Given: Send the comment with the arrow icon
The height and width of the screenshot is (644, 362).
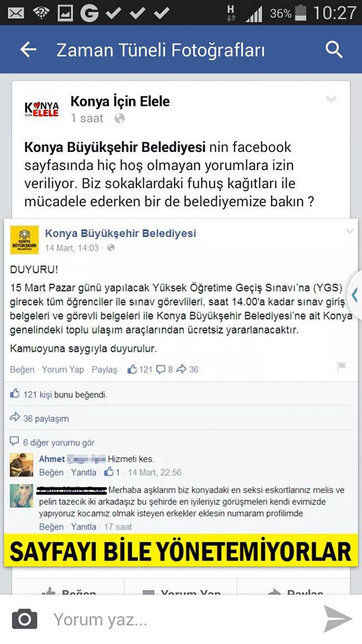Looking at the screenshot, I should click(338, 618).
